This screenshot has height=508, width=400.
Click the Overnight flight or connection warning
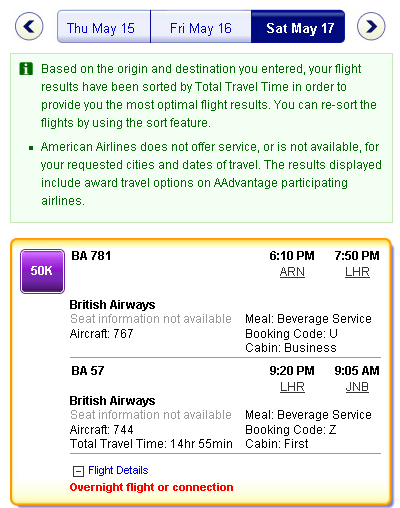click(151, 487)
